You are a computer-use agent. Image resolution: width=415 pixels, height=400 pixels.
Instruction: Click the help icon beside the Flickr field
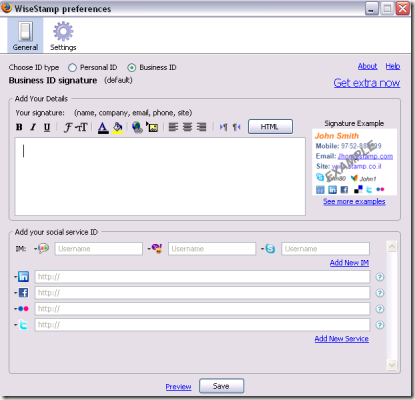pyautogui.click(x=380, y=309)
